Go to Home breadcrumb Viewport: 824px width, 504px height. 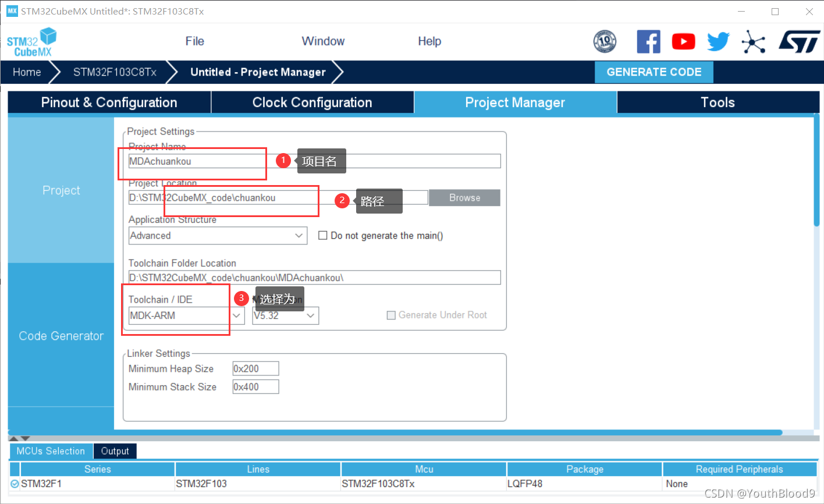[27, 72]
